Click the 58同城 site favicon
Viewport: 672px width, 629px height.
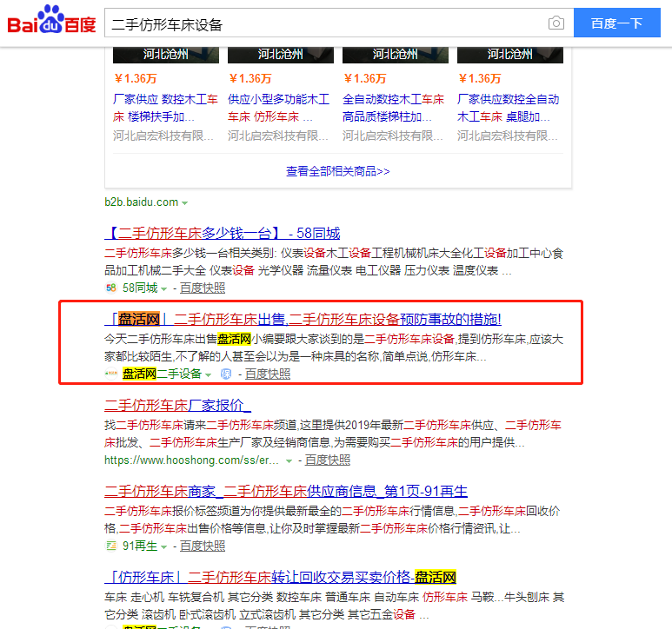[x=111, y=288]
